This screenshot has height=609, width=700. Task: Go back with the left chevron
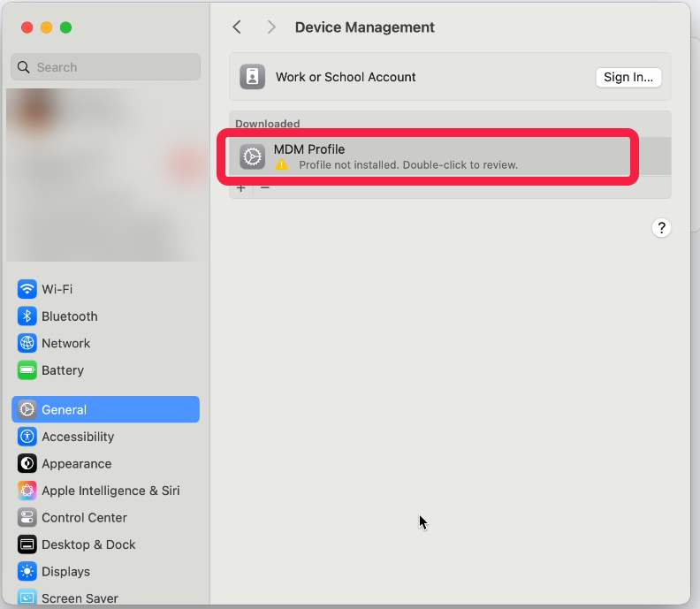point(237,27)
